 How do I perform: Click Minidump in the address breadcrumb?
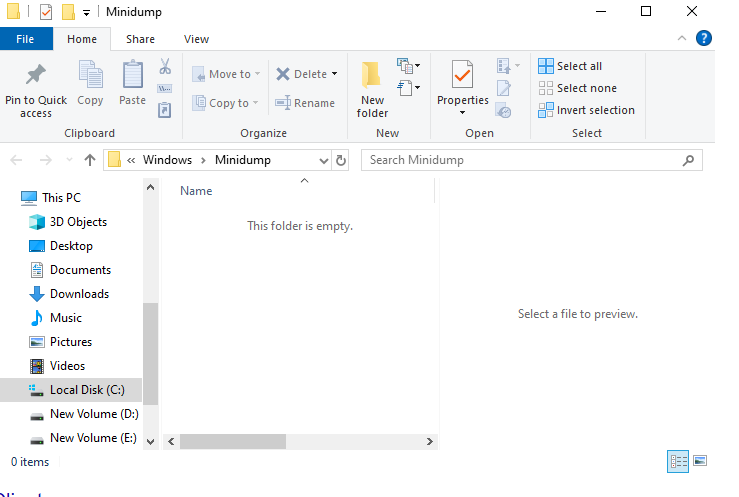point(243,160)
